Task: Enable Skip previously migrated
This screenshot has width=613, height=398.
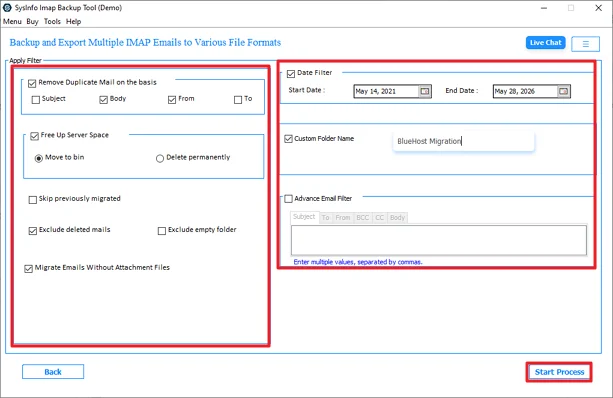Action: click(33, 200)
